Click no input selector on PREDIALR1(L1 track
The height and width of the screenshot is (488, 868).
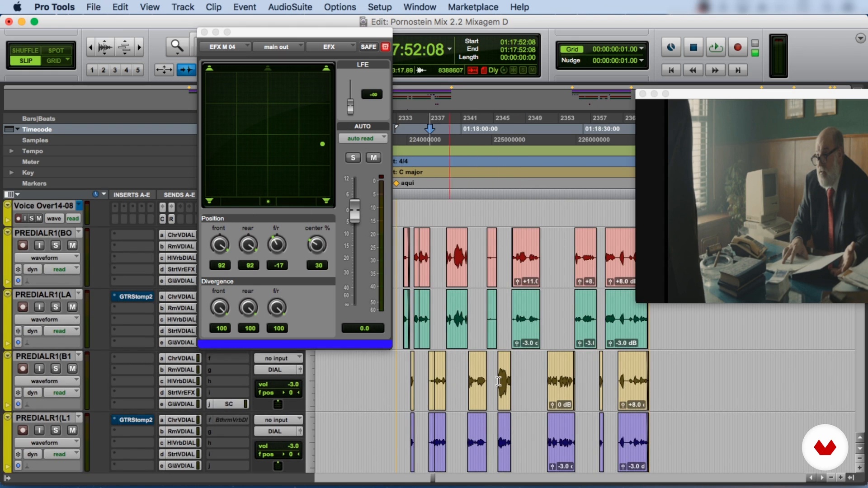coord(278,420)
